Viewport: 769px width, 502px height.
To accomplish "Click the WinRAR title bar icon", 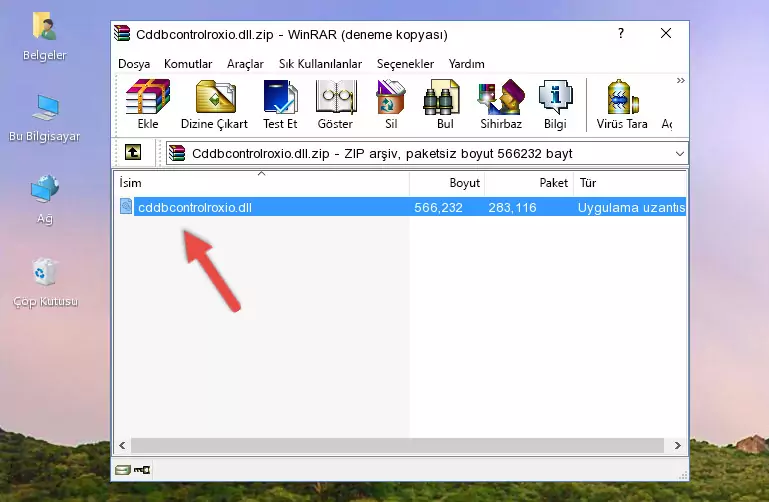I will coord(122,33).
